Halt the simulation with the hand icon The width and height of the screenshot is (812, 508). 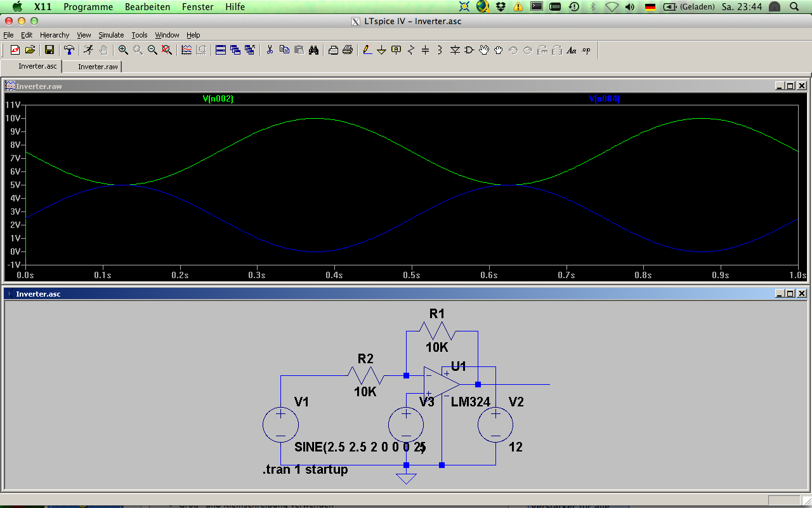click(103, 50)
